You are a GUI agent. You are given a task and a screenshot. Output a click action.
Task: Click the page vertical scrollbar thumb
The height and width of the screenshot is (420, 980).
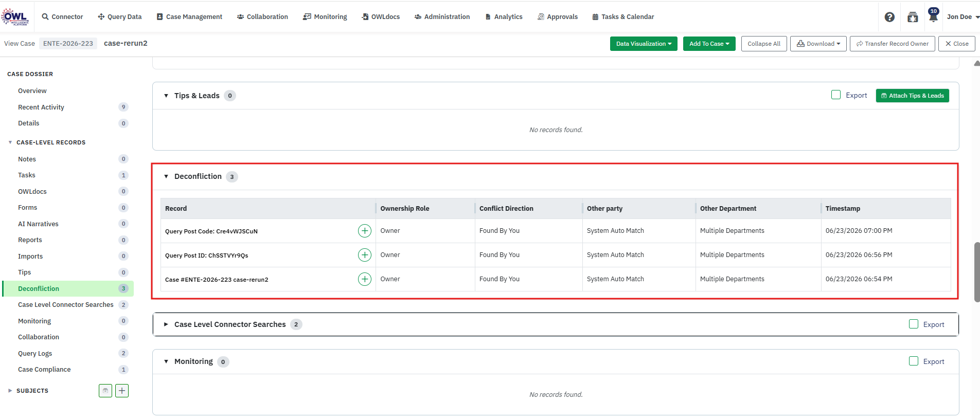(977, 272)
